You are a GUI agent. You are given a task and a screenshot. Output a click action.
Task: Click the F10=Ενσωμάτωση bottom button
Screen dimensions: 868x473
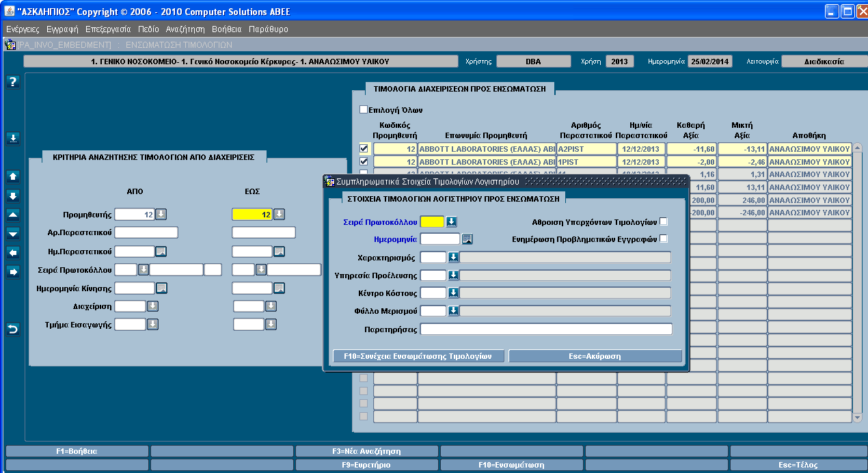(x=512, y=465)
